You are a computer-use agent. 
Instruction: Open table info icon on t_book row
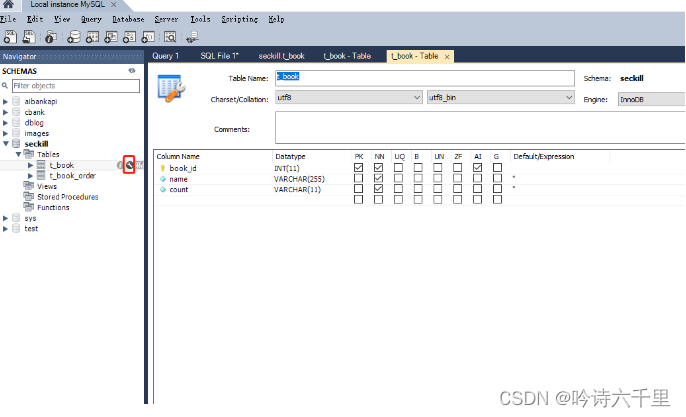coord(119,165)
